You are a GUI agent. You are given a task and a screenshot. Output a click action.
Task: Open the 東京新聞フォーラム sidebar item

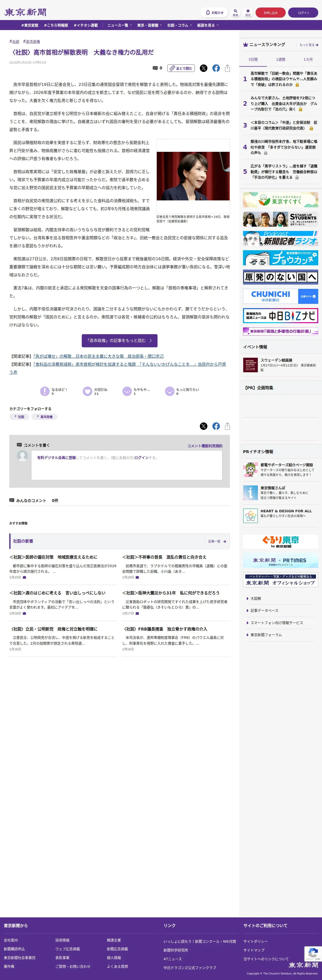click(266, 635)
